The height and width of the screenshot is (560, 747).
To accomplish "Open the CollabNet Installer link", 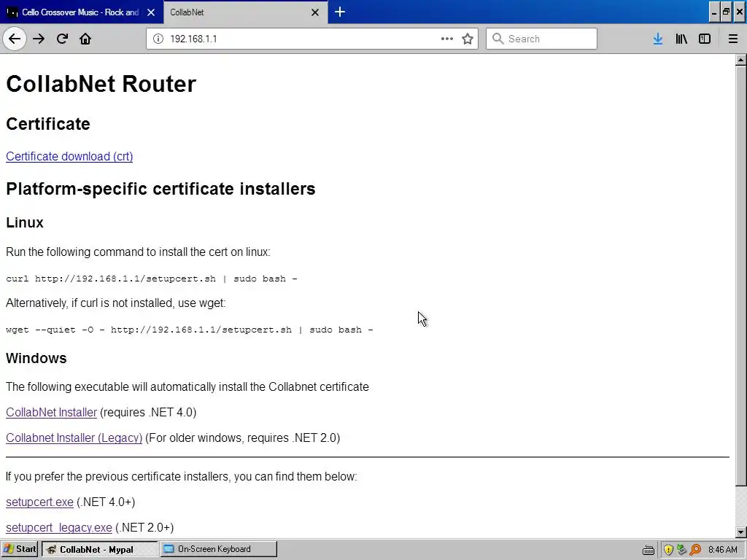I will [52, 412].
